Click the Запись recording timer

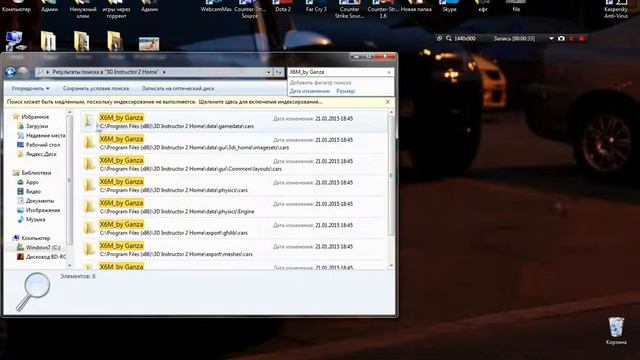click(514, 38)
